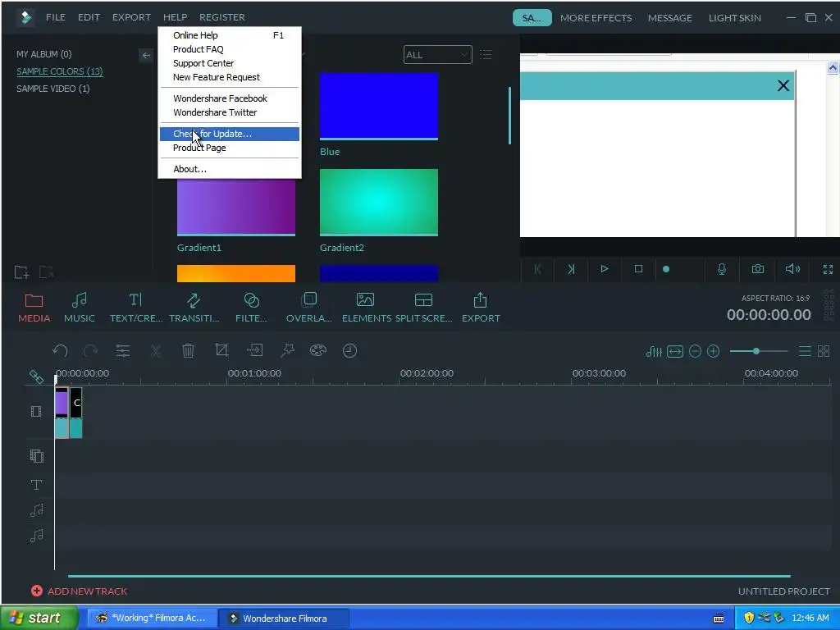Stop the preview playback
This screenshot has width=840, height=630.
pos(638,269)
